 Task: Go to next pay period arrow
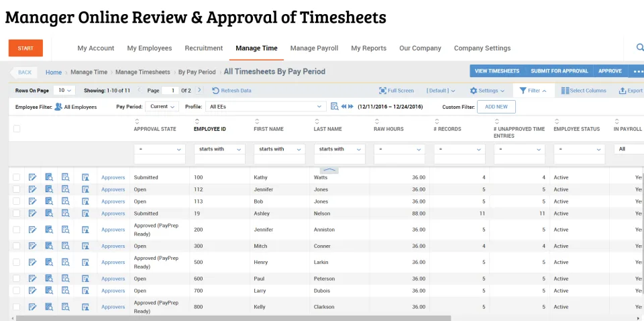[x=351, y=107]
